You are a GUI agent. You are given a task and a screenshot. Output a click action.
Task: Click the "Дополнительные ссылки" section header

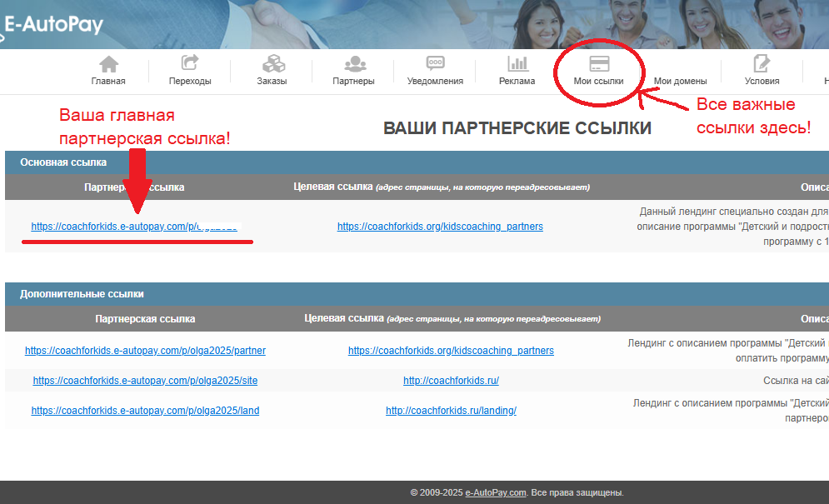tap(82, 294)
